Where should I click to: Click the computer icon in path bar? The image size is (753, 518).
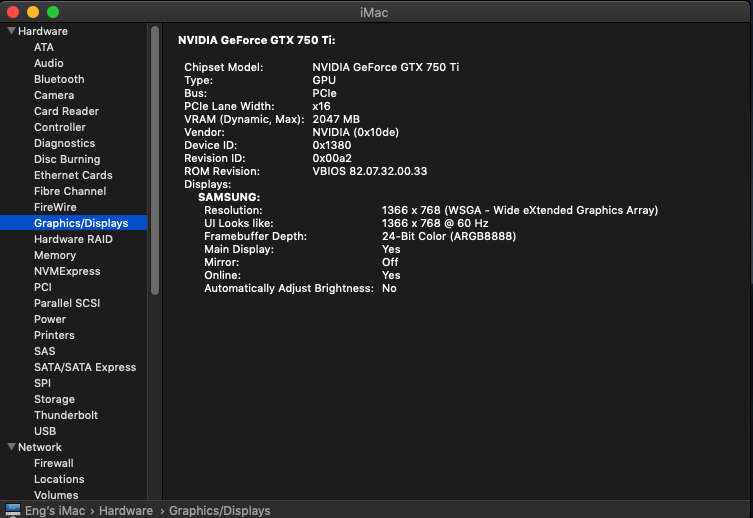coord(13,510)
